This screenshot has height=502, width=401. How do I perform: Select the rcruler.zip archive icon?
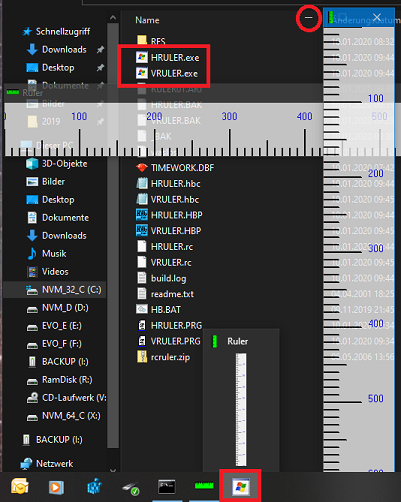coord(142,356)
